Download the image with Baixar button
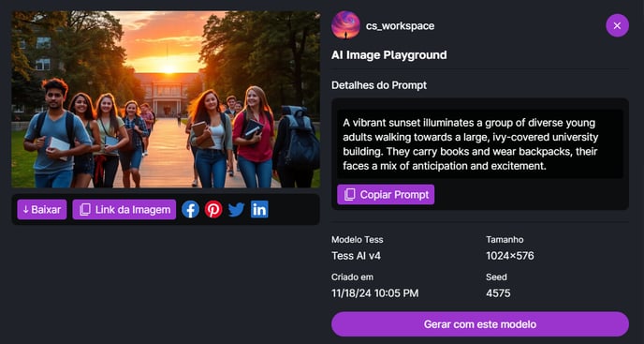Screen dimensions: 644x344 click(42, 209)
